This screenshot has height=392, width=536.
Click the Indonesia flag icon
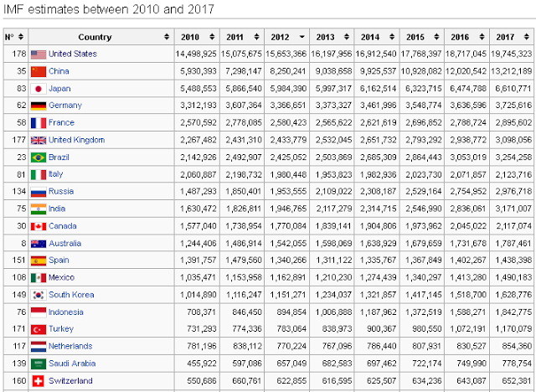tap(39, 312)
